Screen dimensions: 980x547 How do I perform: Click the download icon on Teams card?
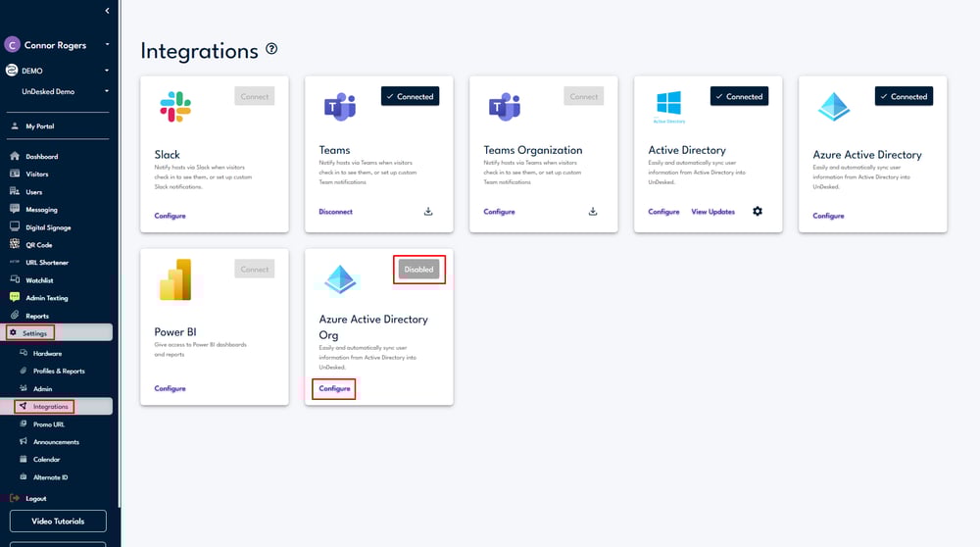[428, 212]
